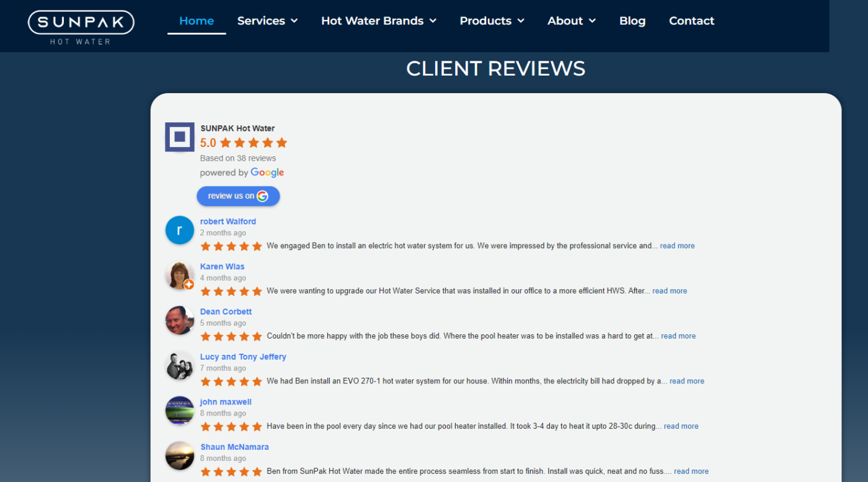Go to the Home page tab
Image resolution: width=868 pixels, height=482 pixels.
pos(197,20)
